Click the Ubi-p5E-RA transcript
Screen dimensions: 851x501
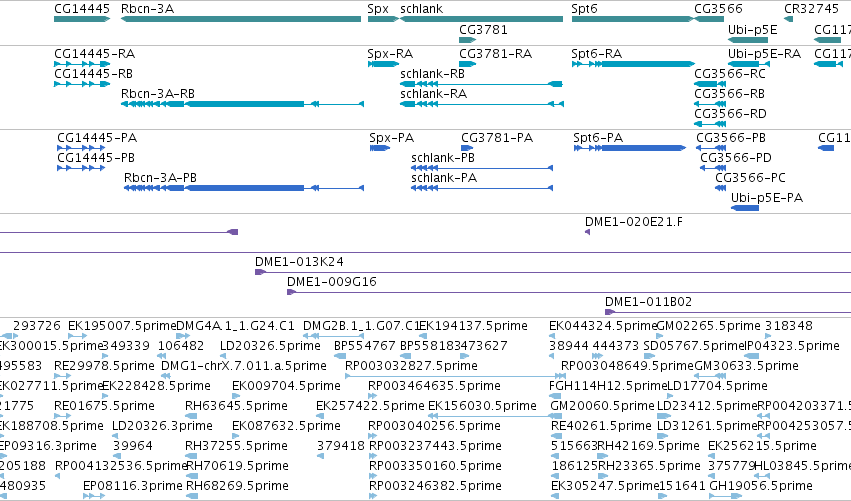pyautogui.click(x=748, y=64)
